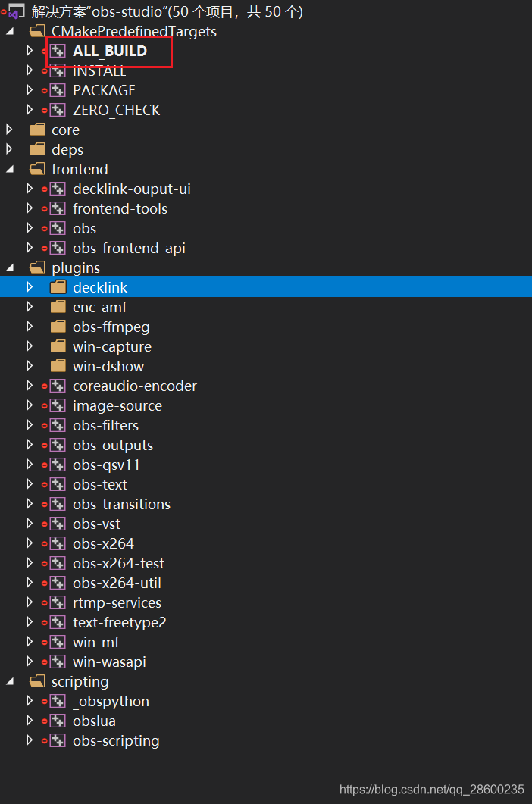
Task: Click the Visual Studio solution icon
Action: [x=15, y=12]
